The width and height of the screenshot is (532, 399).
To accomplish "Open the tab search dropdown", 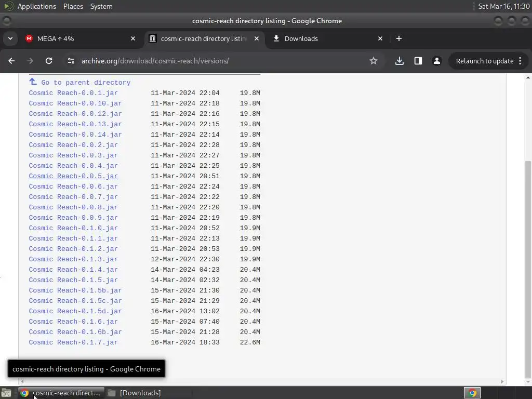I will click(10, 38).
